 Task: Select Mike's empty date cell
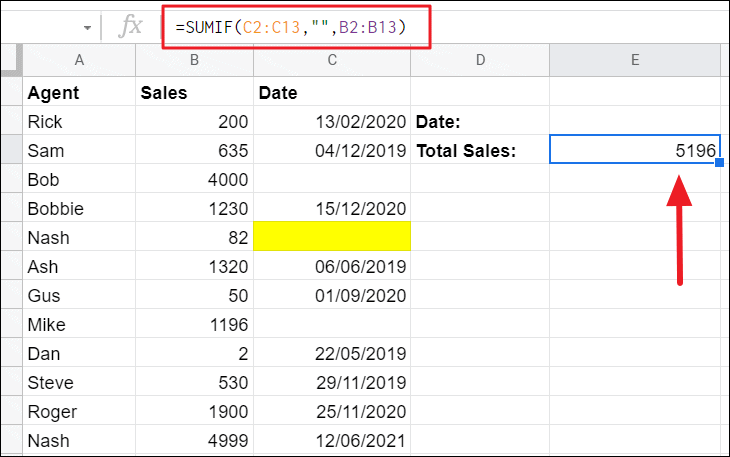tap(332, 324)
